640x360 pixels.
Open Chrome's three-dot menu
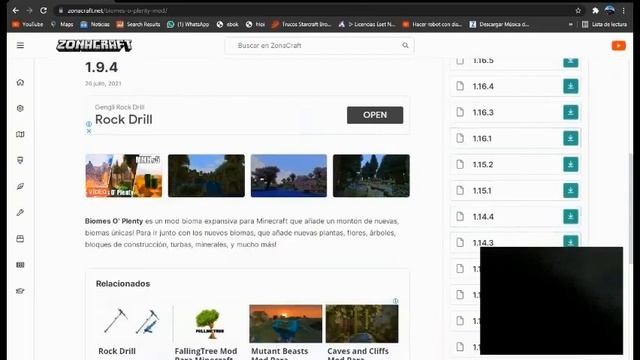pos(623,11)
